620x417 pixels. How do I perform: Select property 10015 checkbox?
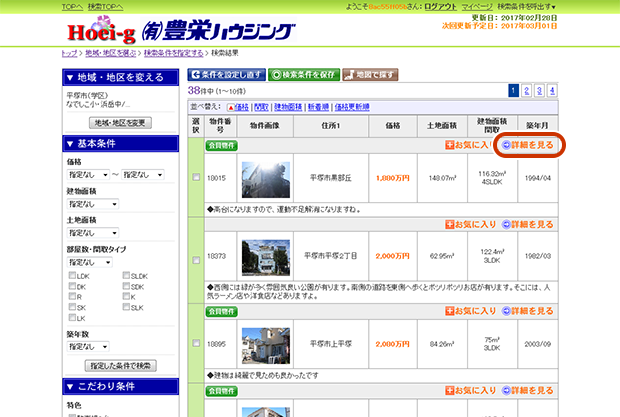pos(196,177)
